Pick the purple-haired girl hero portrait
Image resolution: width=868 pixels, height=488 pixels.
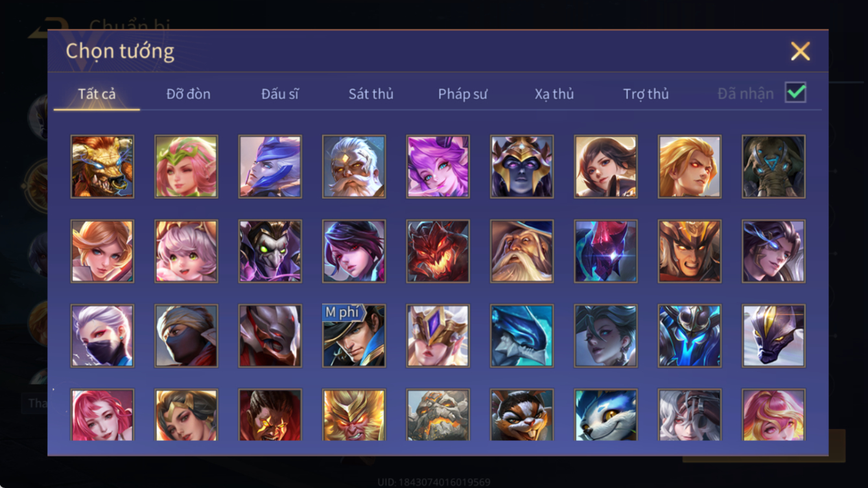(x=438, y=167)
